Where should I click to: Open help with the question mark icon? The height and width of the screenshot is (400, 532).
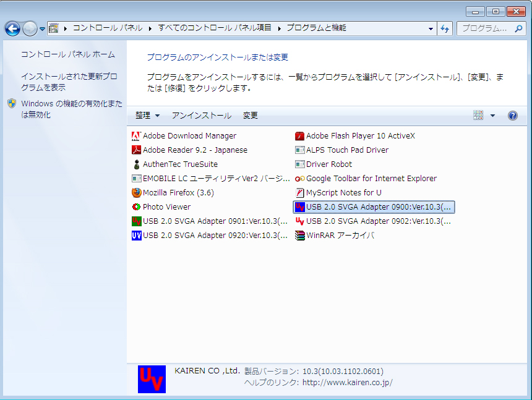(513, 116)
